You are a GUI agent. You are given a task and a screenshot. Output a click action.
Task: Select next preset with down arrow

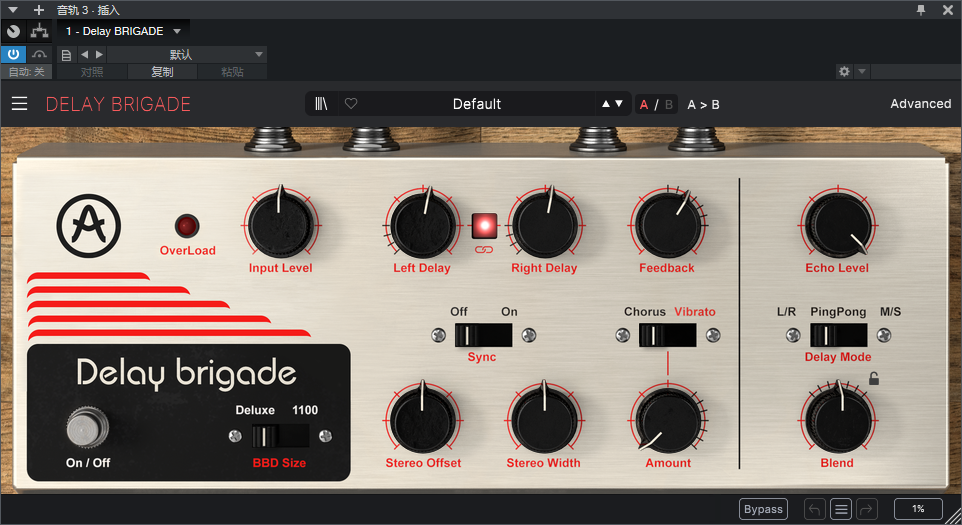[618, 104]
